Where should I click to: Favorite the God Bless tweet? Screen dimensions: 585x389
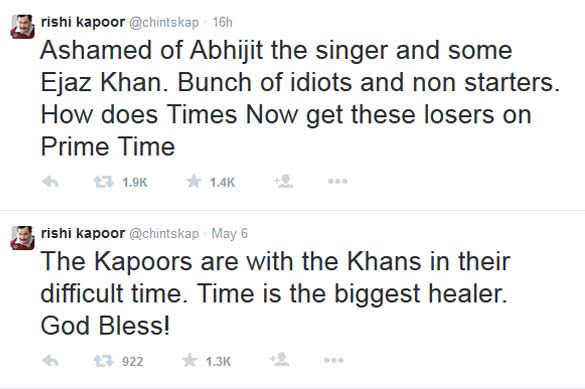coord(190,361)
